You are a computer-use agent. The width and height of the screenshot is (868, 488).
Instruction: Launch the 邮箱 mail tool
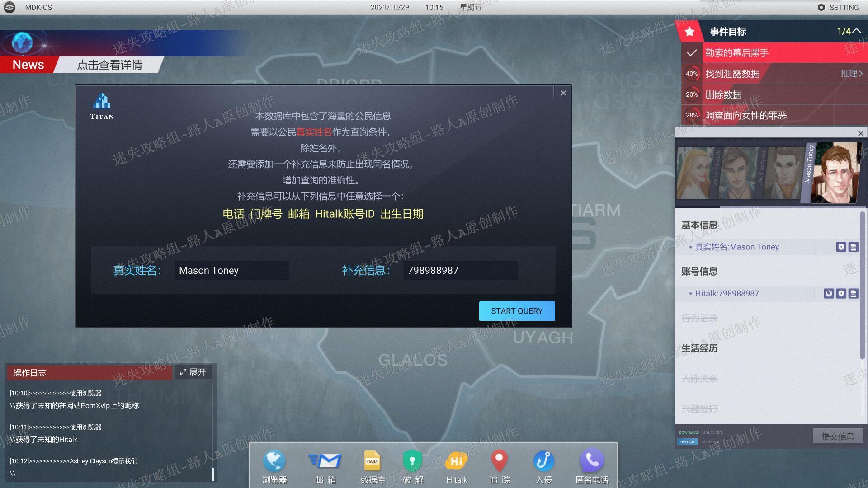click(325, 467)
